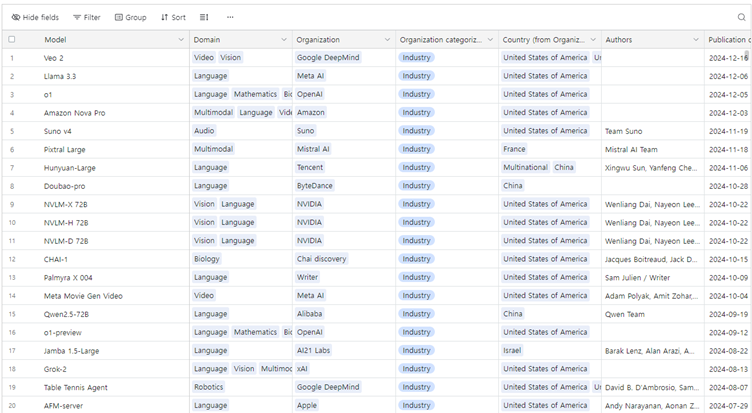The height and width of the screenshot is (413, 752).
Task: Click the Chai discovery organization tag
Action: point(321,259)
